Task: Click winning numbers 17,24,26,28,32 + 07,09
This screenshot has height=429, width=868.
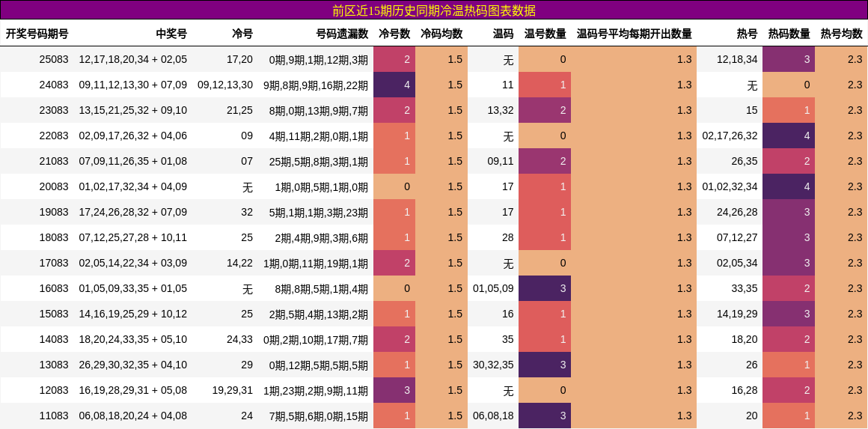Action: [133, 212]
